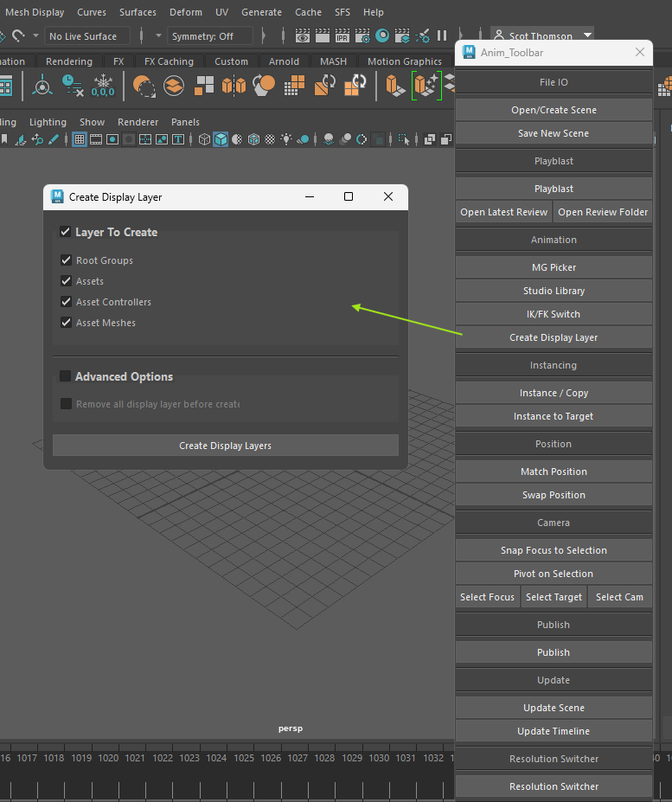Switch to the Arnold shelf tab

pos(284,61)
